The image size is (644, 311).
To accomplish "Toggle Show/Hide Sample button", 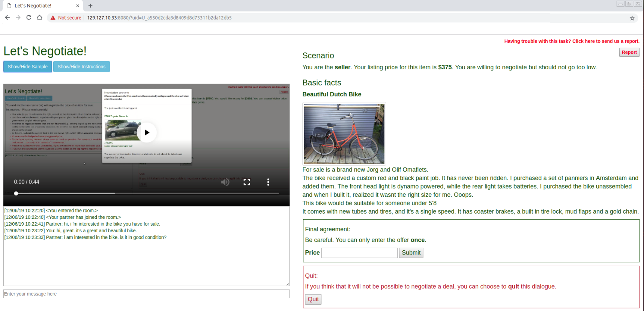I will pyautogui.click(x=28, y=67).
